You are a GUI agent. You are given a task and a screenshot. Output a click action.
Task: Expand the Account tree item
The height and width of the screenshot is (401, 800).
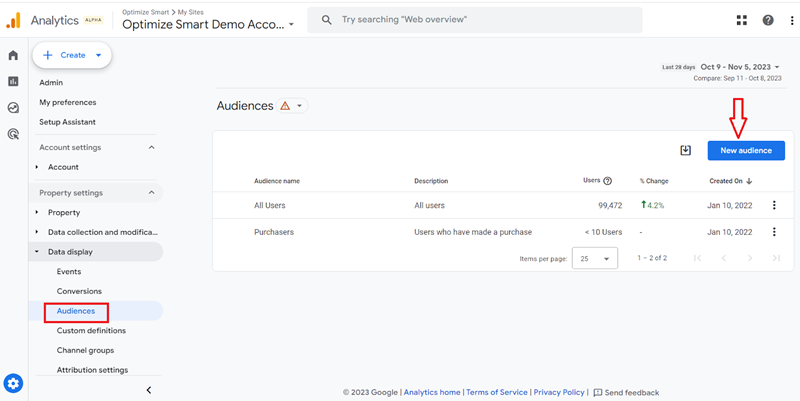(37, 167)
